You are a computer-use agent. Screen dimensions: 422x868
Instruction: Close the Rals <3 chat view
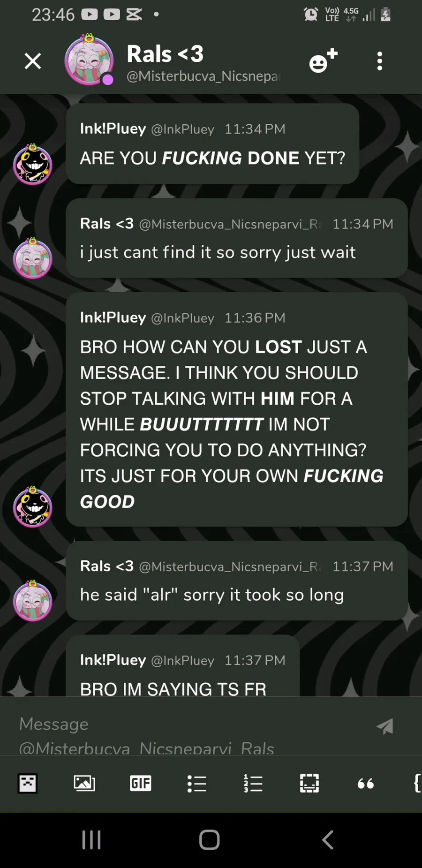click(x=33, y=61)
